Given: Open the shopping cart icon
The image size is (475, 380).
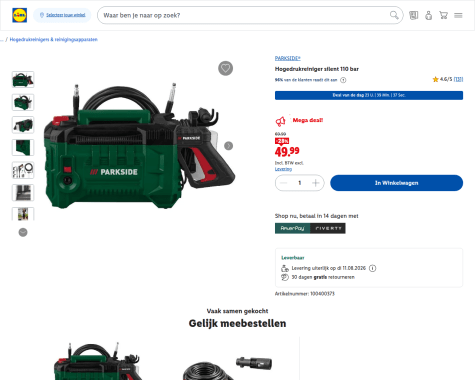Looking at the screenshot, I should click(443, 15).
